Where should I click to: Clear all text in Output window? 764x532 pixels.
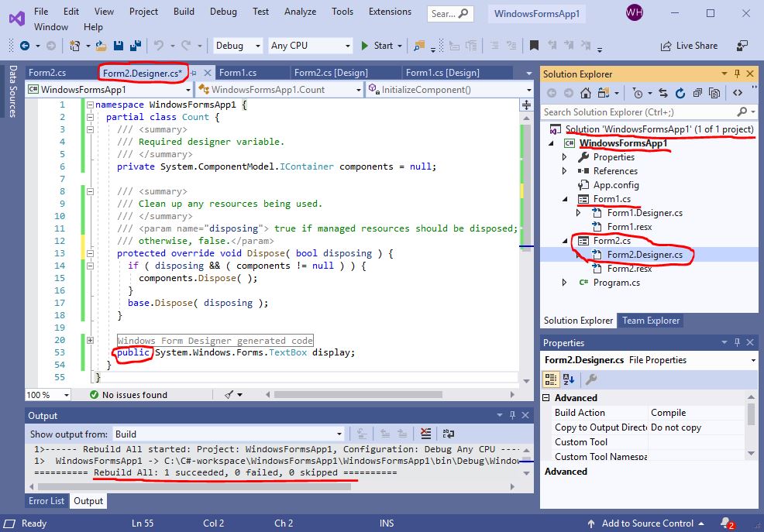point(425,434)
